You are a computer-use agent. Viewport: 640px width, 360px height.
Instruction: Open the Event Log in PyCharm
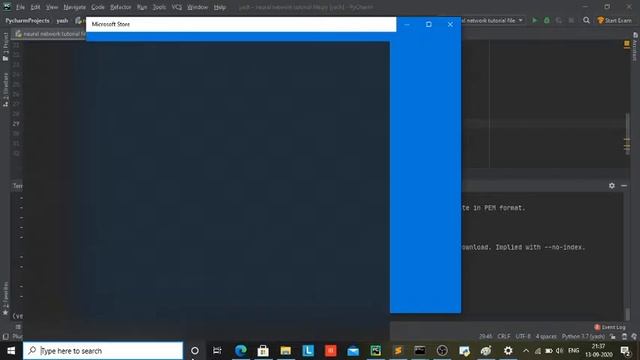[x=610, y=327]
